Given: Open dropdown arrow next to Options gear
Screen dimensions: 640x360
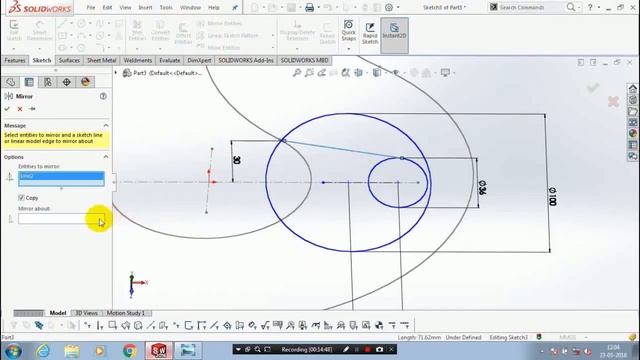Looking at the screenshot, I should point(398,7).
